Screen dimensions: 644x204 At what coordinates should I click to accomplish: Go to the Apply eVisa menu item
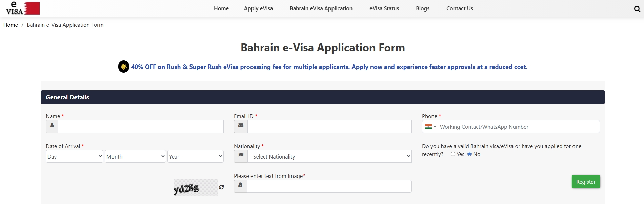(258, 8)
